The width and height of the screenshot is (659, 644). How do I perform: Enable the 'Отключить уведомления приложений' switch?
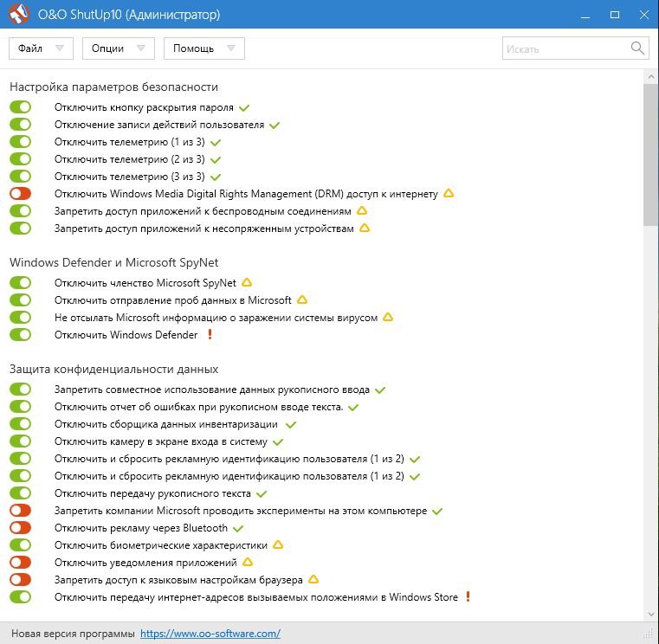[20, 562]
